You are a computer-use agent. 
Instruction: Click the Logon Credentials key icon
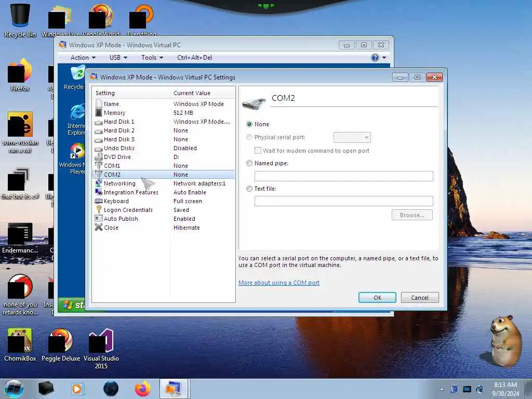[99, 210]
